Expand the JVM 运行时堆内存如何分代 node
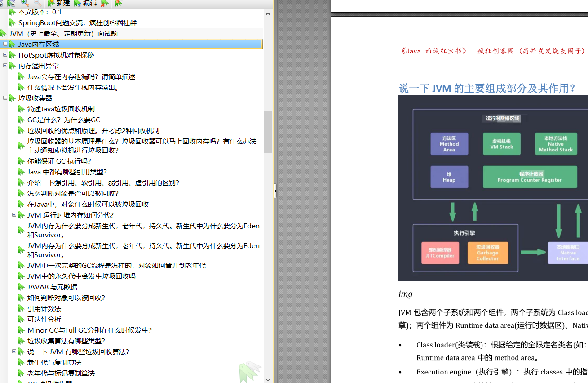The image size is (588, 383). [x=14, y=215]
